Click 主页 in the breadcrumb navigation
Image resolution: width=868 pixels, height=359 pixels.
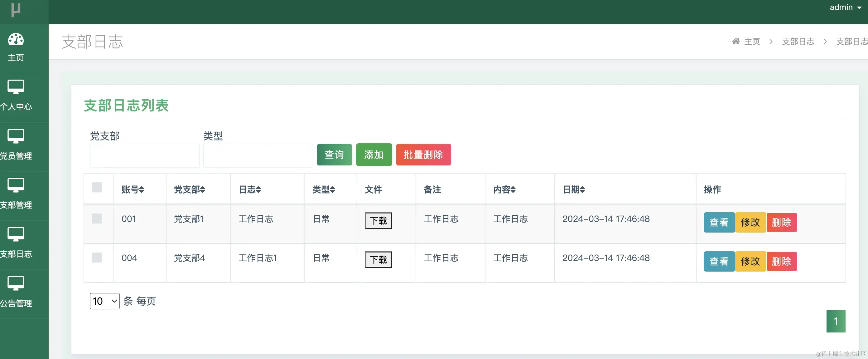(x=753, y=41)
